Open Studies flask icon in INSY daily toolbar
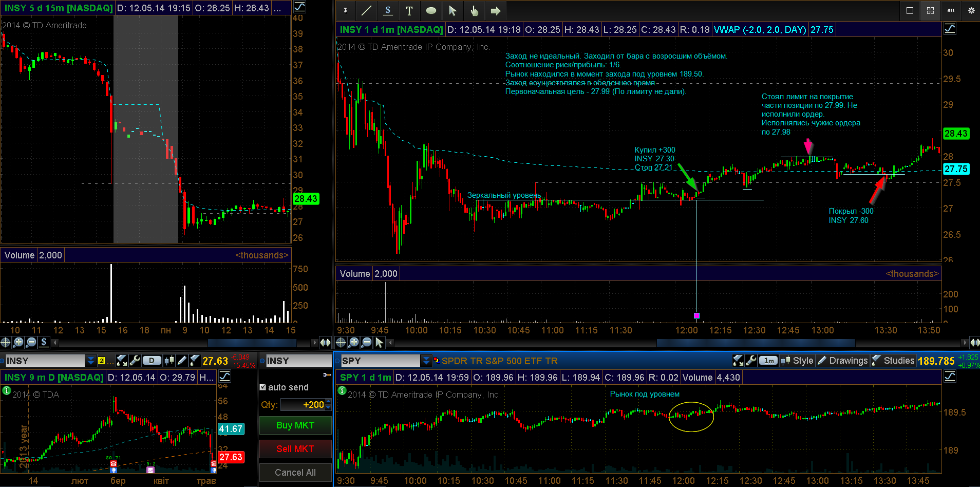 (x=195, y=361)
